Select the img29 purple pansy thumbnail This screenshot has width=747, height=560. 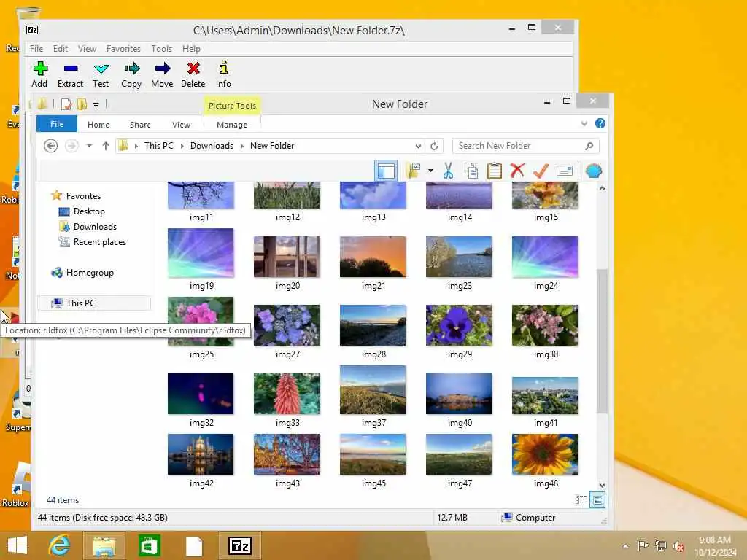point(460,325)
